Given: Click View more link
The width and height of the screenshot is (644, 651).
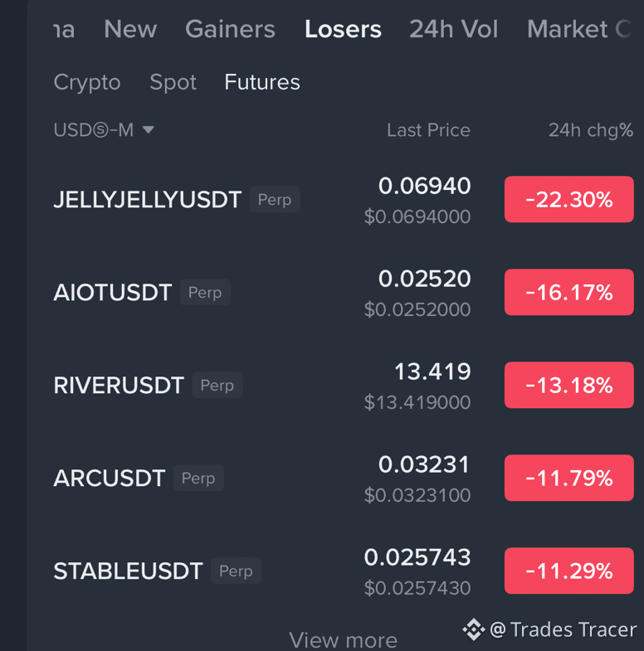Looking at the screenshot, I should (x=343, y=639).
